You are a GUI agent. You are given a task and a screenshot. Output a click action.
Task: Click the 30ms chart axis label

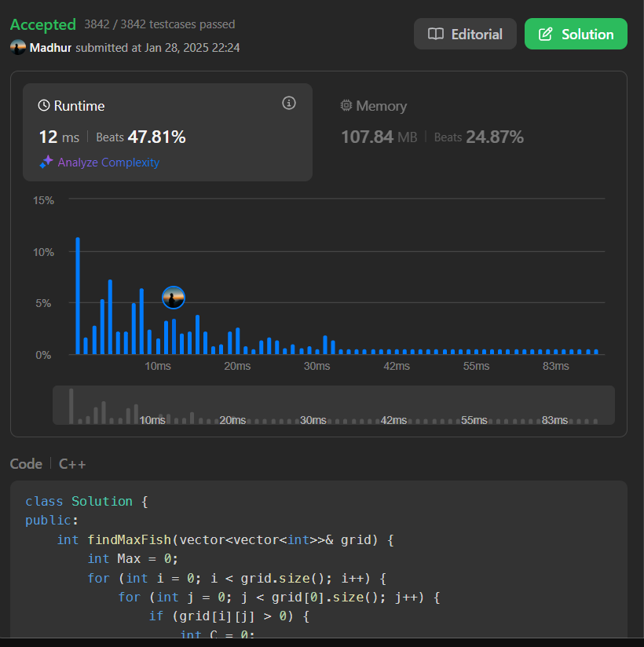point(317,366)
